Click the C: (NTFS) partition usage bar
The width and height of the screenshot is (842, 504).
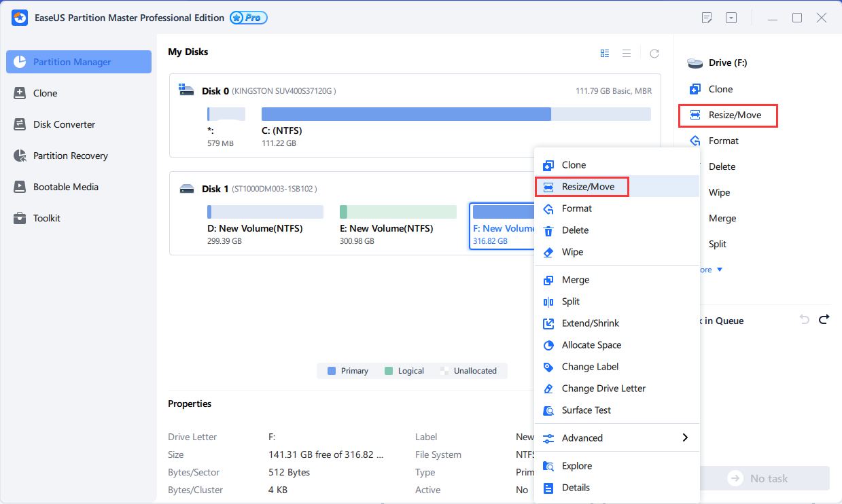coord(455,114)
